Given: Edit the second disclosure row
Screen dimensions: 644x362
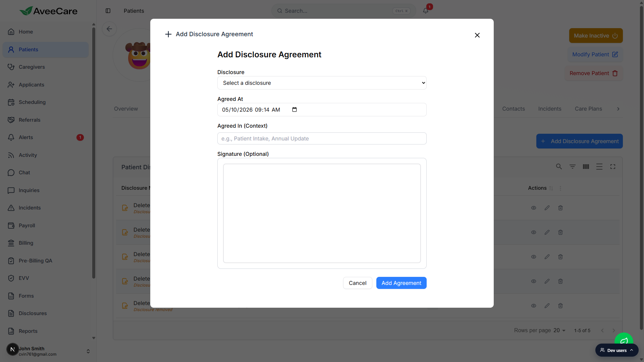Looking at the screenshot, I should pyautogui.click(x=547, y=232).
